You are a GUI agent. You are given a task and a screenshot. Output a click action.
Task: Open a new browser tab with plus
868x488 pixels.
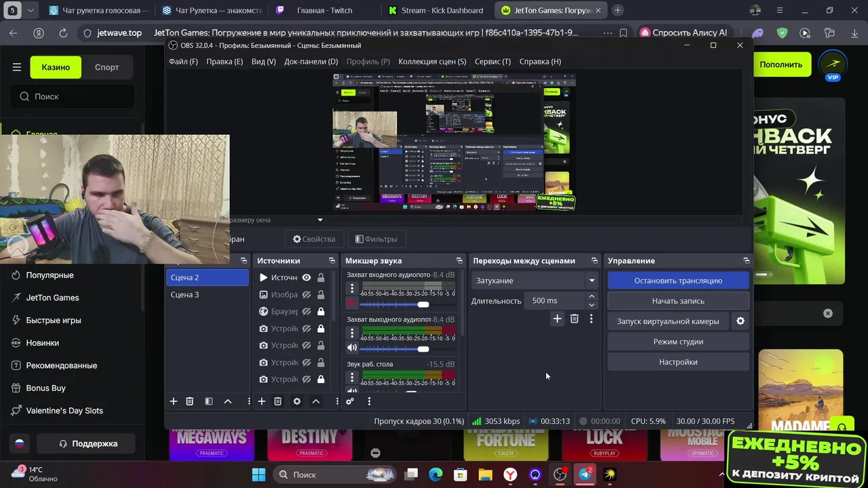click(x=618, y=10)
